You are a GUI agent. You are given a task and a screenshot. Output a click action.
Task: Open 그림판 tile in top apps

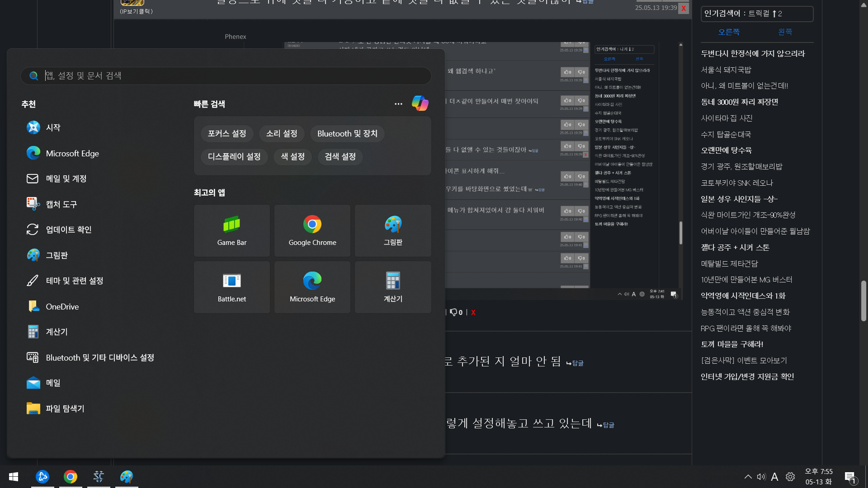[392, 230]
